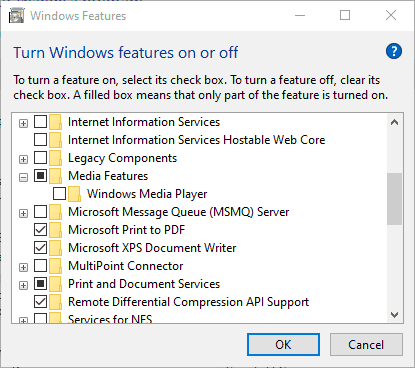Click folder icon beside Media Features
The width and height of the screenshot is (415, 368).
(55, 176)
